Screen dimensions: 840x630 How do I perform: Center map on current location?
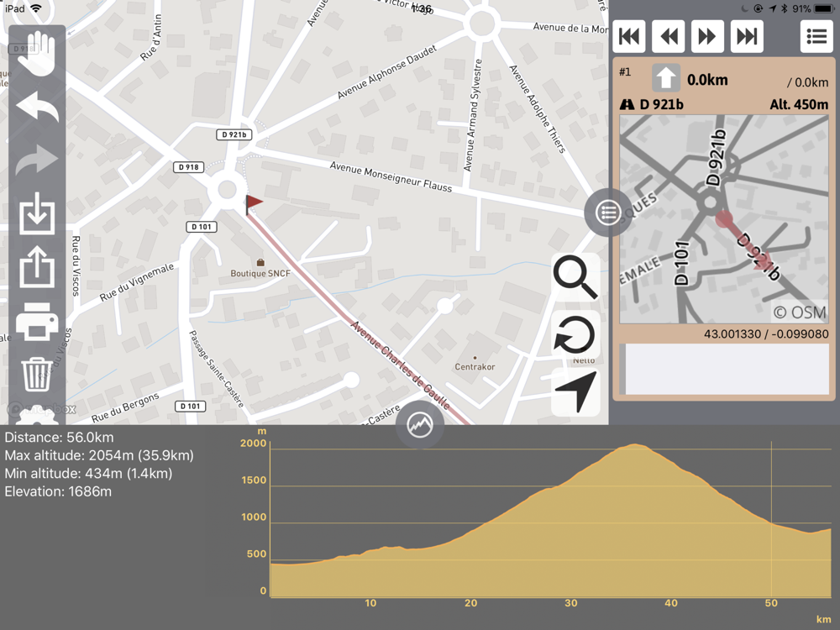click(x=575, y=392)
